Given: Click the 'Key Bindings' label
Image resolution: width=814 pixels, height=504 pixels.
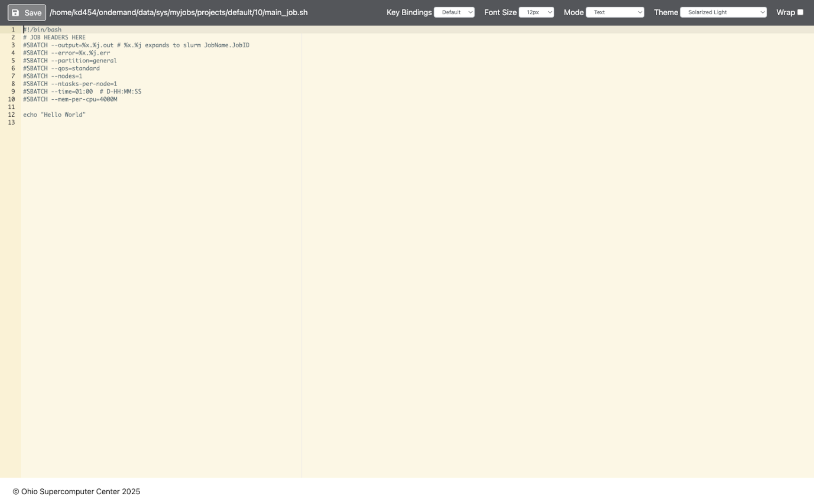Looking at the screenshot, I should point(409,12).
